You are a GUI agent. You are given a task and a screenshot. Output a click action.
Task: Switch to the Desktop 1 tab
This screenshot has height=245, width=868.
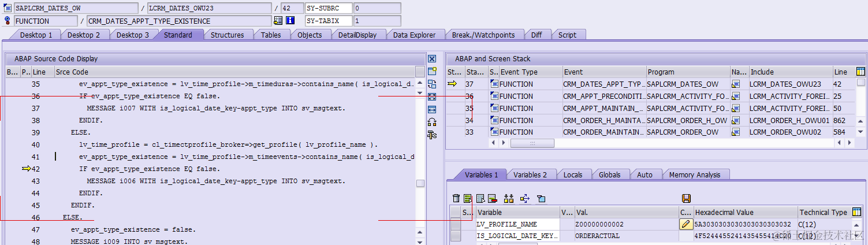(36, 35)
